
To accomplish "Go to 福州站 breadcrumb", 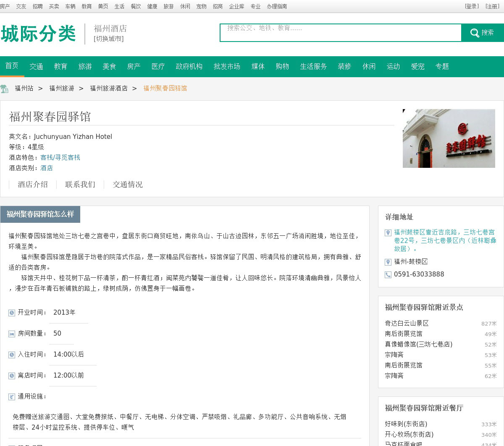I will point(24,88).
